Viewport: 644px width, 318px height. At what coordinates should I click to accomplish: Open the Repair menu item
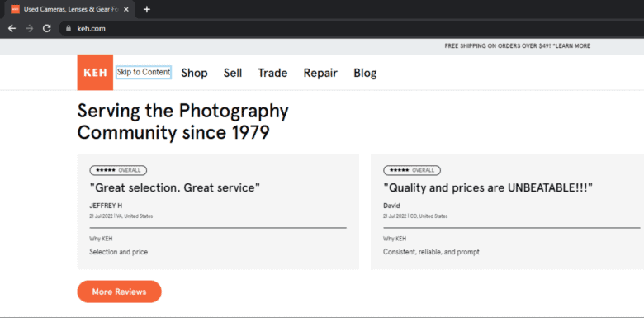320,74
